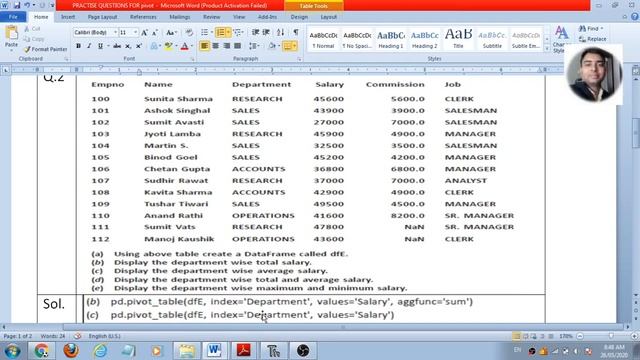Open the Font dialog launcher
The width and height of the screenshot is (640, 360).
[x=193, y=59]
